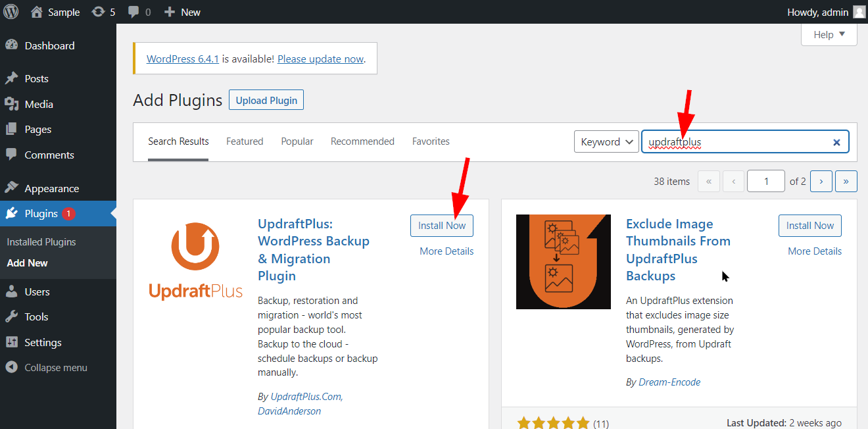Install the Exclude Image Thumbnails plugin
Viewport: 868px width, 429px height.
(810, 225)
